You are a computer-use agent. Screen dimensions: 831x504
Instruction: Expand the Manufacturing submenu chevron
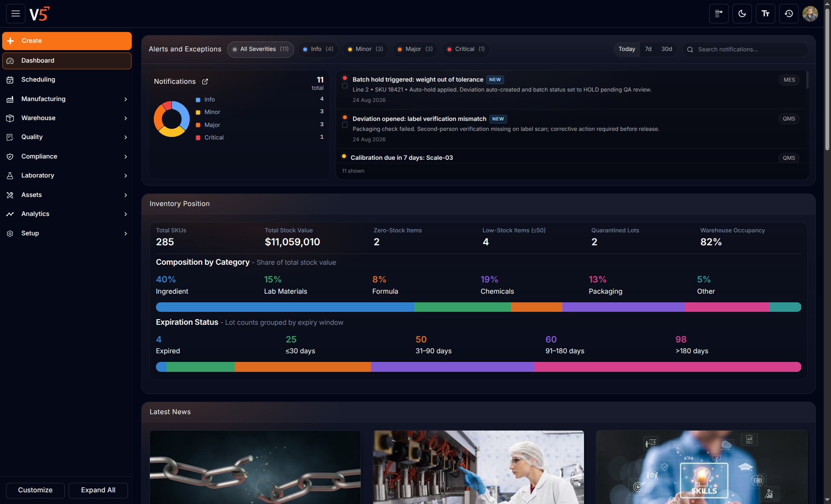click(126, 99)
